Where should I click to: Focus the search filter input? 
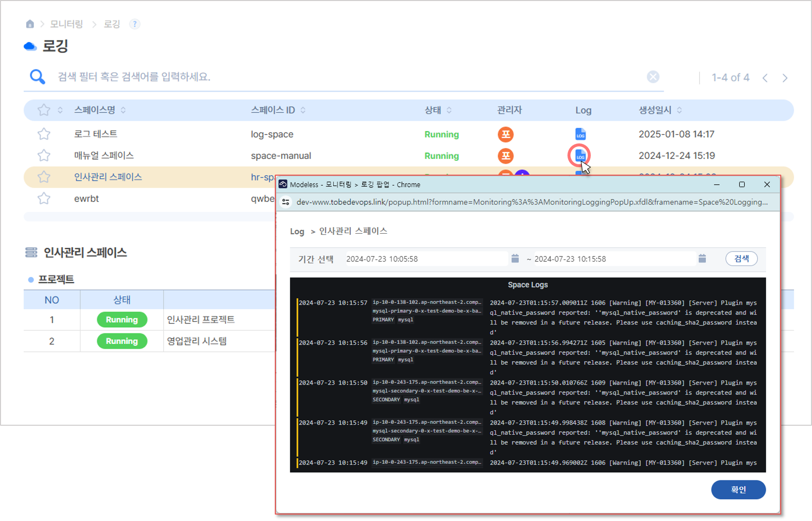point(347,77)
